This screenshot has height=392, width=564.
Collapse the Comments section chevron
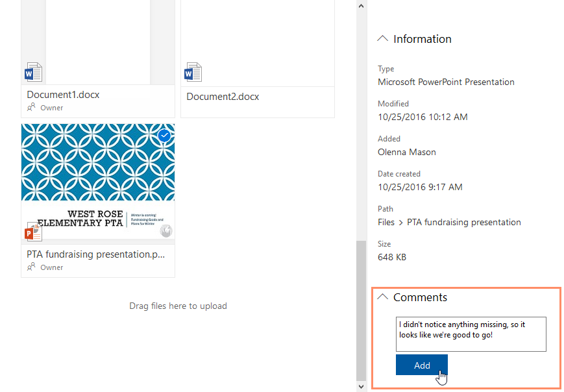pyautogui.click(x=383, y=297)
